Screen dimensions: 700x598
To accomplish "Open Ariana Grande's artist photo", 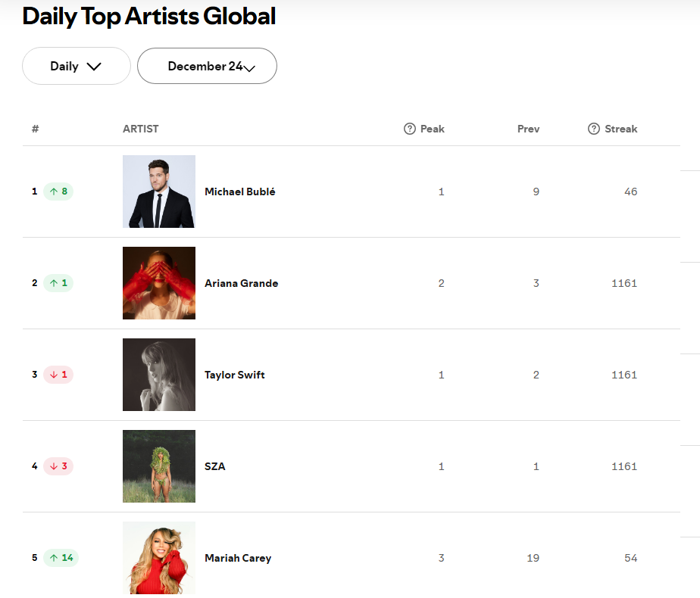I will pyautogui.click(x=159, y=283).
